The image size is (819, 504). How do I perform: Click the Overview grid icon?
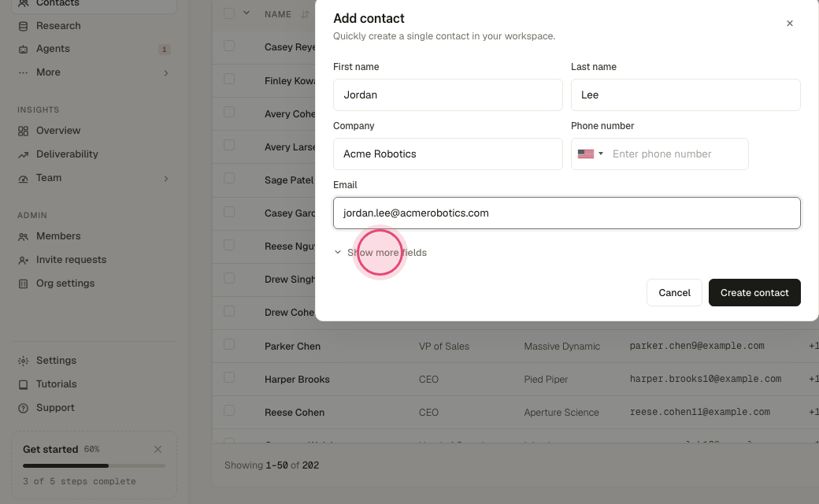coord(23,131)
